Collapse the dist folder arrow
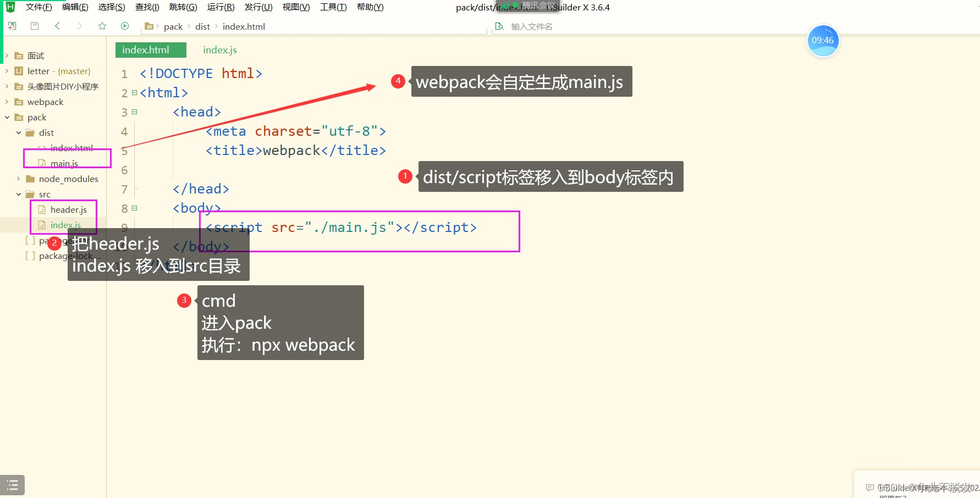Viewport: 980px width, 498px height. click(19, 132)
